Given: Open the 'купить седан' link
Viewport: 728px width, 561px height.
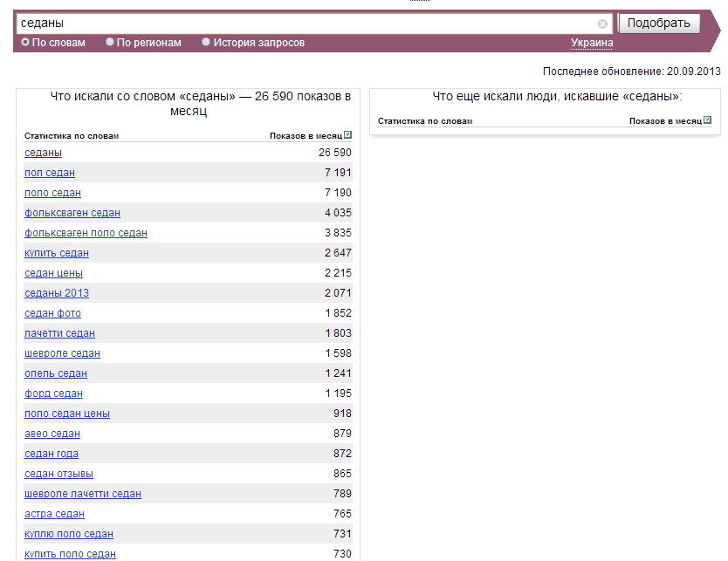Looking at the screenshot, I should pos(57,253).
